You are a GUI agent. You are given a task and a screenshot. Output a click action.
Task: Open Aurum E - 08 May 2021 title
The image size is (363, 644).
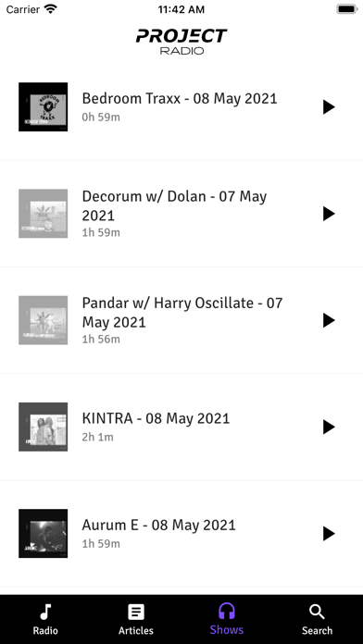click(158, 526)
